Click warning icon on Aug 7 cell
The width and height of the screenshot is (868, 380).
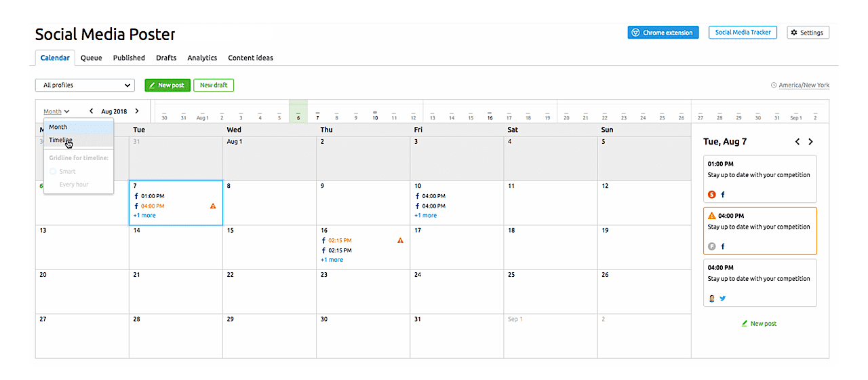pyautogui.click(x=213, y=206)
